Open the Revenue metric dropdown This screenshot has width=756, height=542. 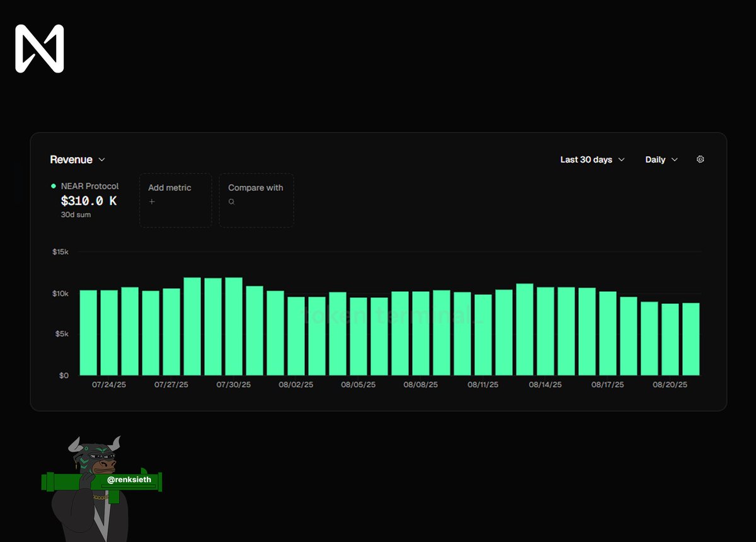pos(77,160)
